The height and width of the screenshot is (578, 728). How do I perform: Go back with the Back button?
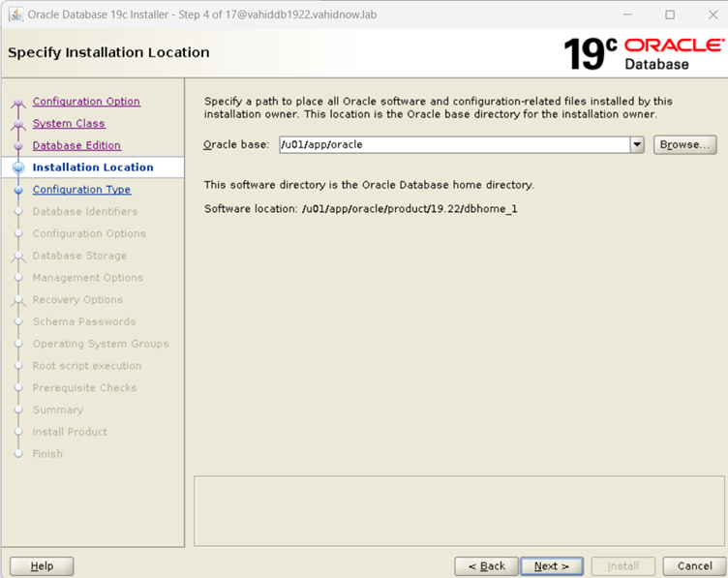pyautogui.click(x=486, y=566)
